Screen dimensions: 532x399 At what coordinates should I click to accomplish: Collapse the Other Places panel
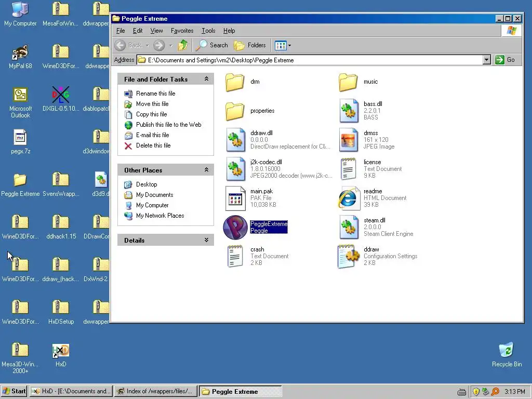206,170
